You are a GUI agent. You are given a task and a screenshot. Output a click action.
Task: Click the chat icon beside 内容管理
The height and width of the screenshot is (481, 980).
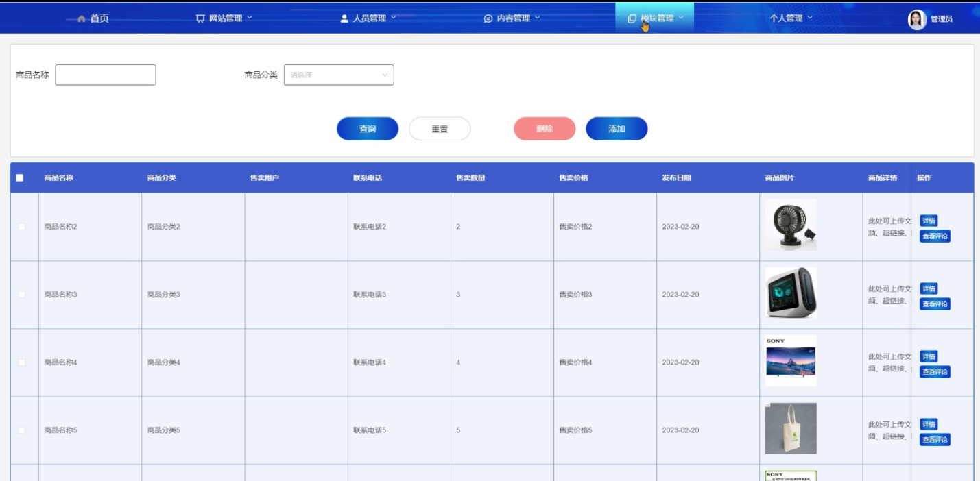tap(488, 18)
